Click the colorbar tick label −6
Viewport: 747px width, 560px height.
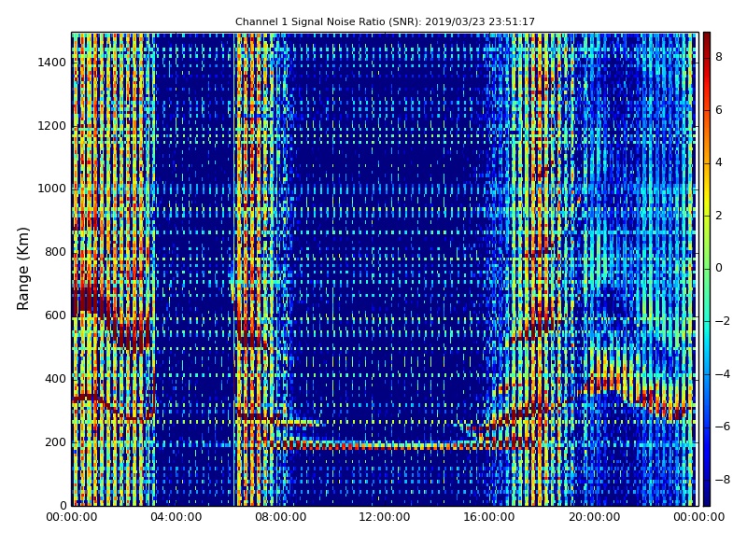coord(723,427)
